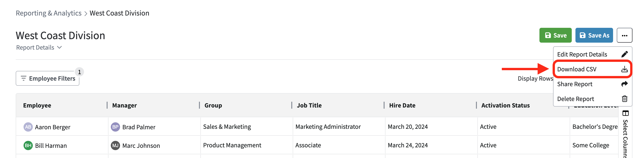Click Bill Harman's BH avatar
This screenshot has height=158, width=644.
[x=28, y=145]
